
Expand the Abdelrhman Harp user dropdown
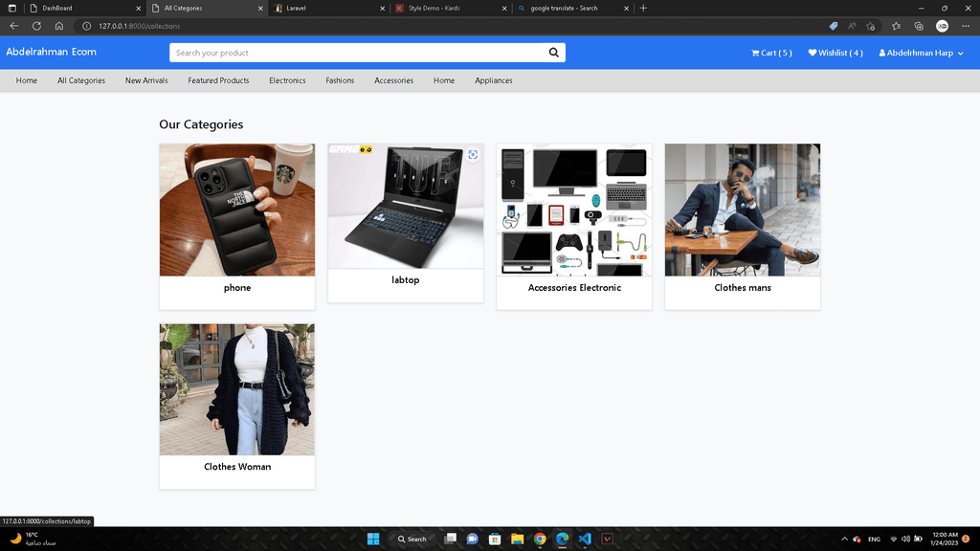coord(921,54)
